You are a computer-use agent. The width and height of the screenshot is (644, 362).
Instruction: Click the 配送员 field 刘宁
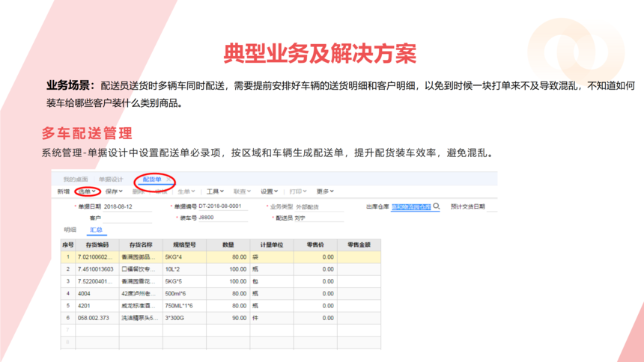point(319,218)
